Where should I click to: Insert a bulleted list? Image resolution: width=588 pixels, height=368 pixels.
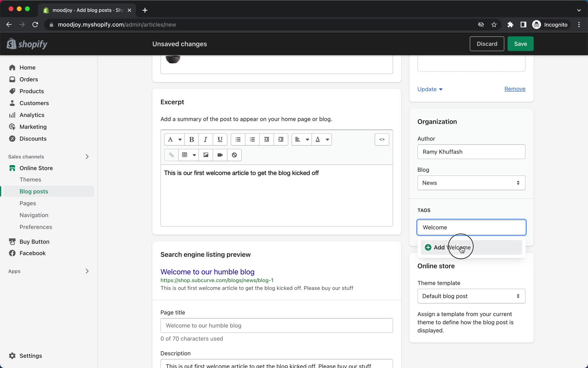tap(238, 140)
